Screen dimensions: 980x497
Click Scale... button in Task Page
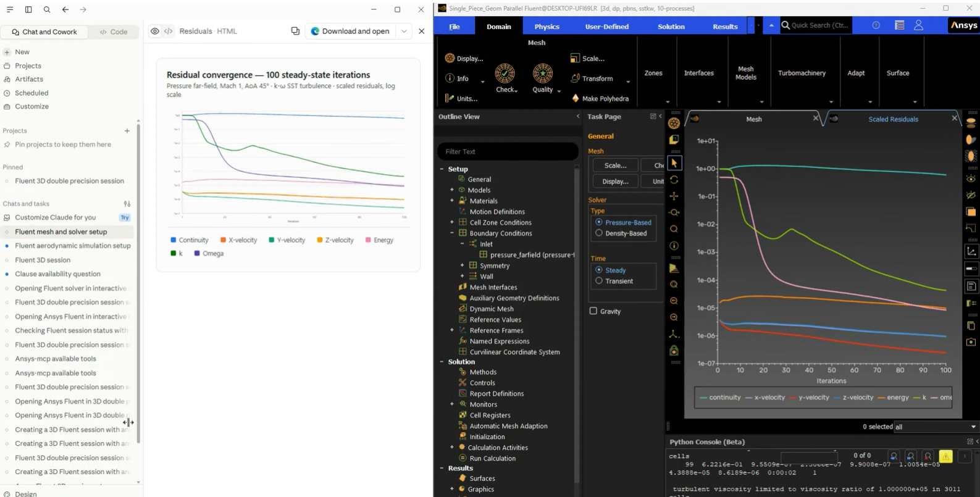click(615, 165)
